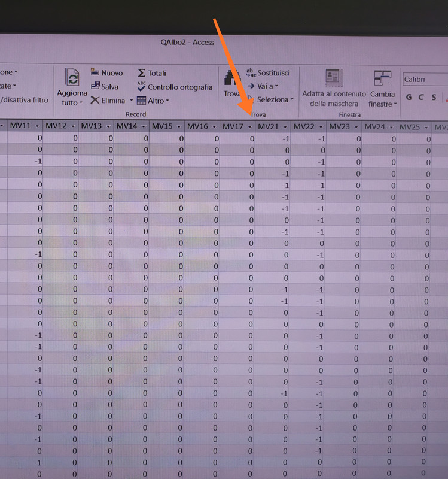The height and width of the screenshot is (479, 448).
Task: Open the MV16 column filter dropdown
Action: (x=214, y=126)
